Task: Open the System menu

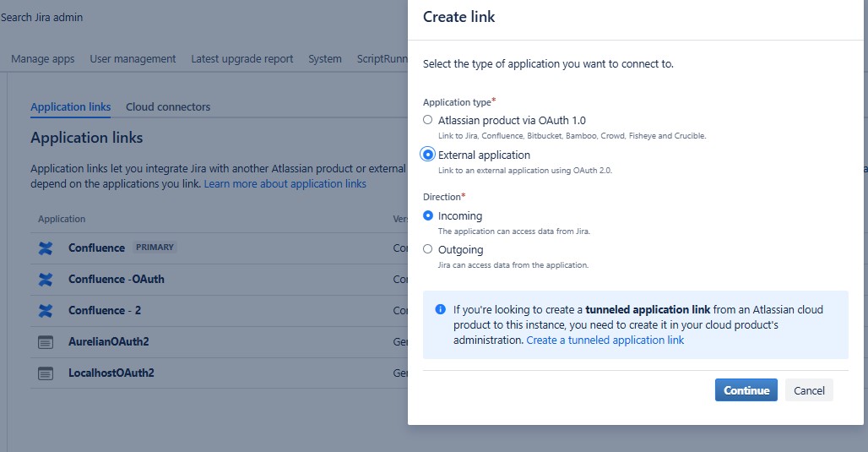Action: (325, 58)
